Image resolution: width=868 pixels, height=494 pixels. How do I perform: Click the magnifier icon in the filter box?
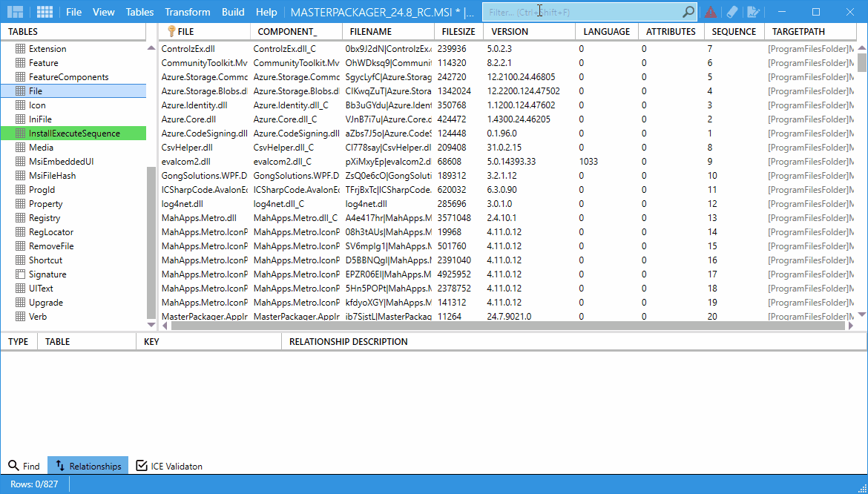(x=688, y=12)
